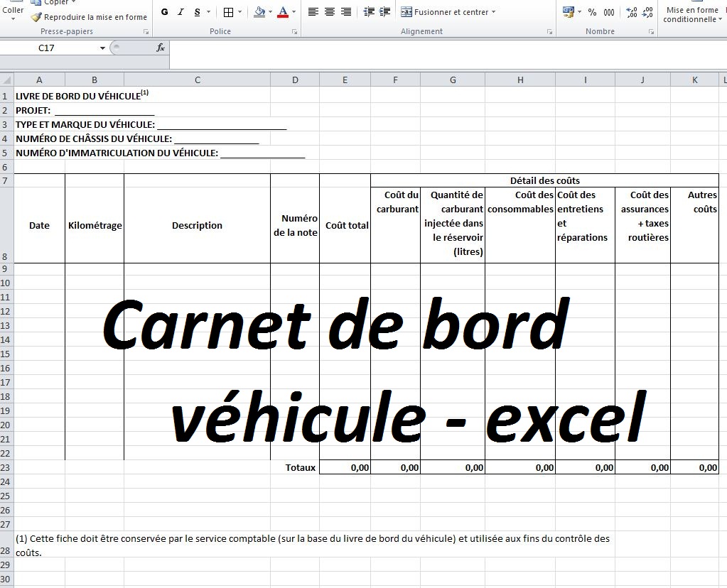The image size is (727, 588).
Task: Apply accounting number format
Action: [x=569, y=12]
